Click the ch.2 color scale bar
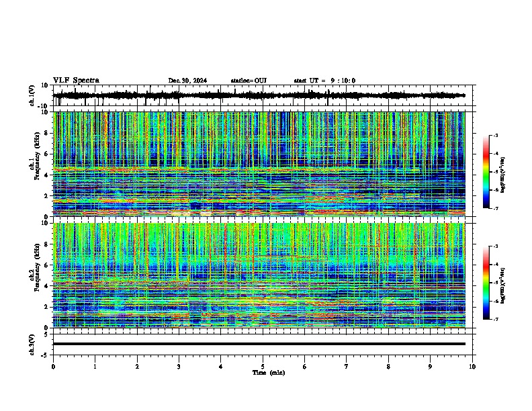532x411 pixels. pos(486,283)
